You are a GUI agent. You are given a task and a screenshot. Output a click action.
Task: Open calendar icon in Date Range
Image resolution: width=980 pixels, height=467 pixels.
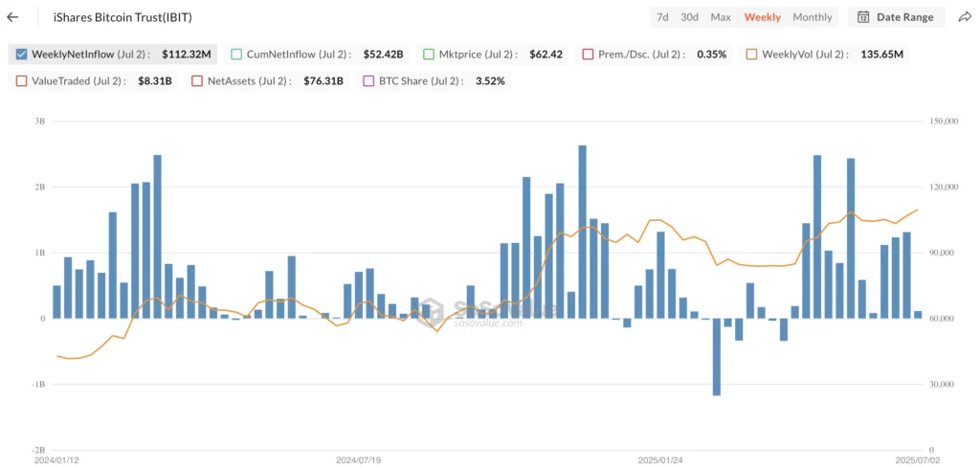[x=863, y=17]
